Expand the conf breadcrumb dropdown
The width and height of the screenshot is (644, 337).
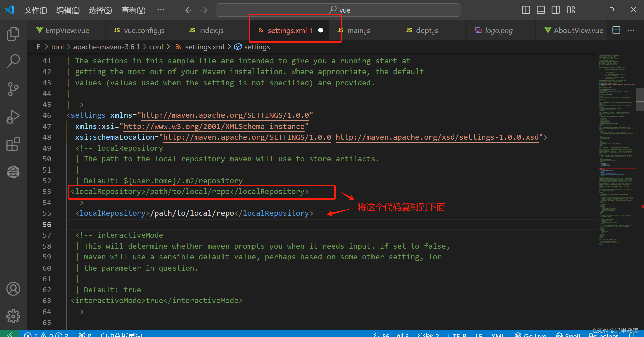pos(156,47)
